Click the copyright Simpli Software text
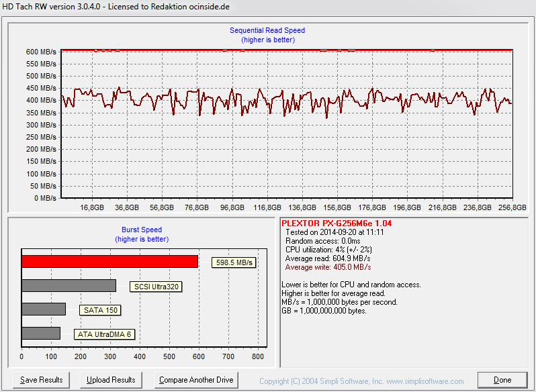536x392 pixels. click(361, 381)
